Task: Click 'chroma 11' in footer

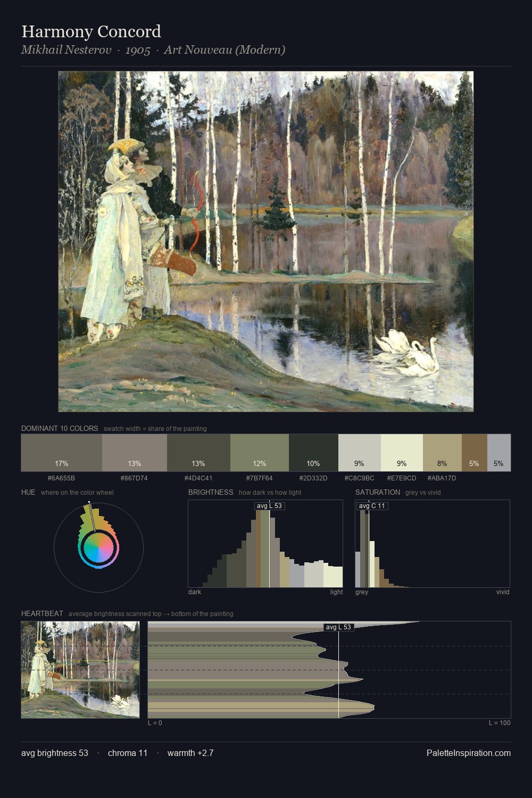Action: click(x=128, y=753)
